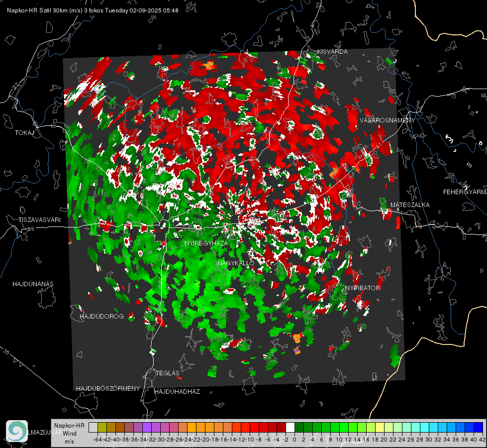Viewport: 487px width, 448px height.
Task: Select the dark green swatch between 0 and 2
Action: (x=299, y=427)
